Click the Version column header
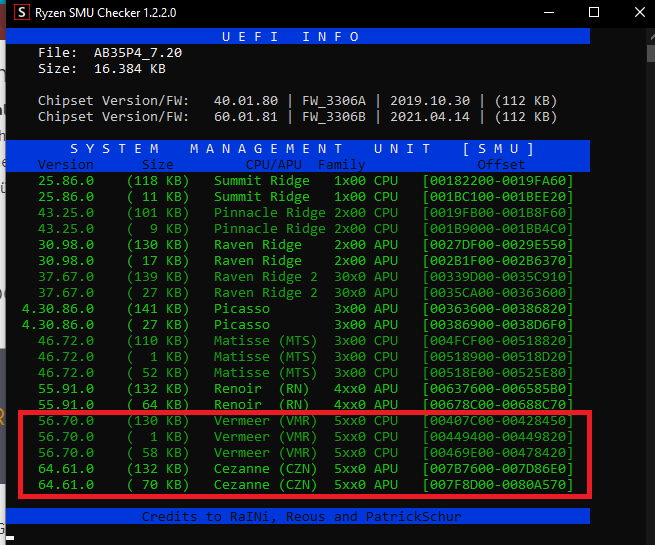The height and width of the screenshot is (545, 655). click(x=66, y=165)
